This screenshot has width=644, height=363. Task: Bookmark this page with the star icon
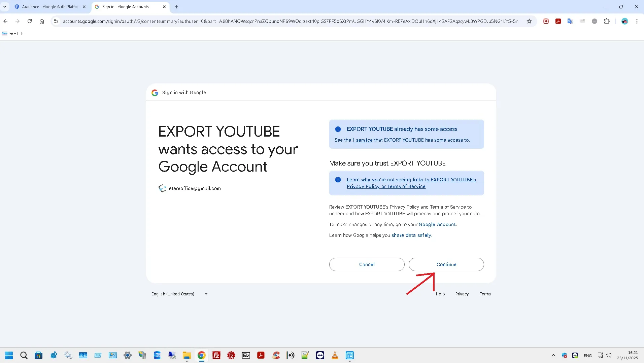(x=529, y=21)
